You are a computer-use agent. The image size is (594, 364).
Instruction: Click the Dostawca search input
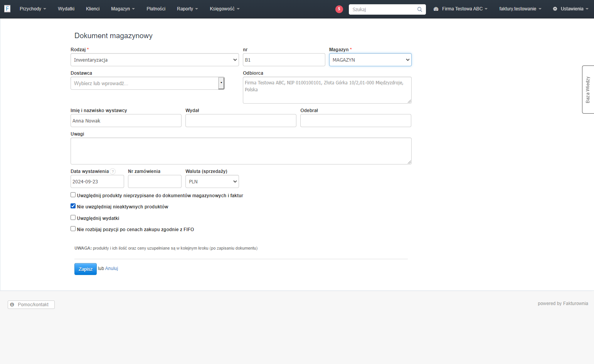tap(145, 83)
